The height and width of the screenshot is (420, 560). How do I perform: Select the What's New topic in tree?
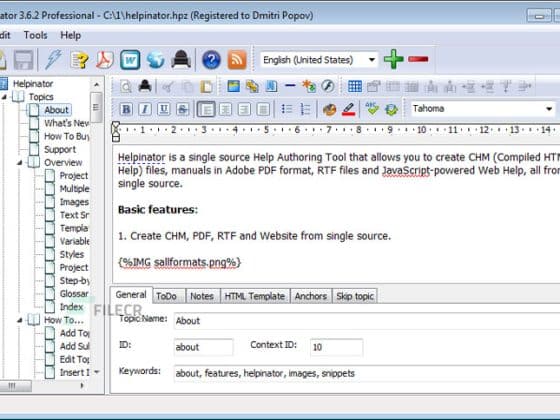[x=66, y=123]
